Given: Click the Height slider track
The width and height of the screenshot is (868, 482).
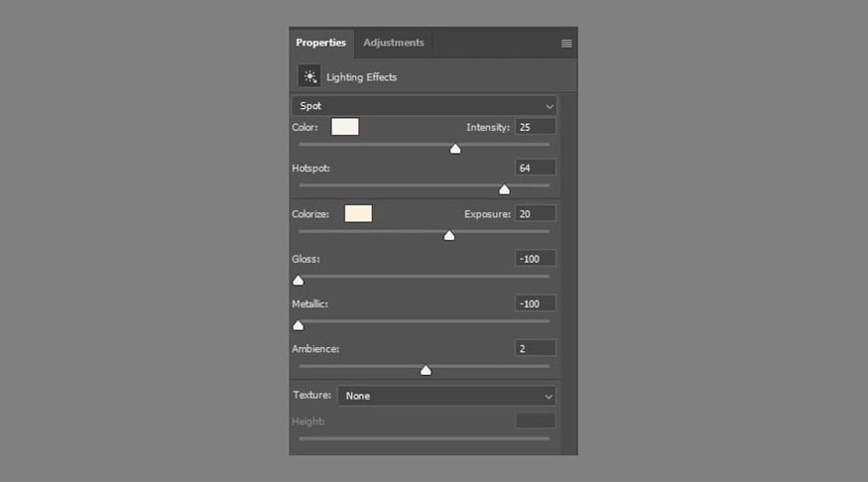Looking at the screenshot, I should click(x=424, y=438).
